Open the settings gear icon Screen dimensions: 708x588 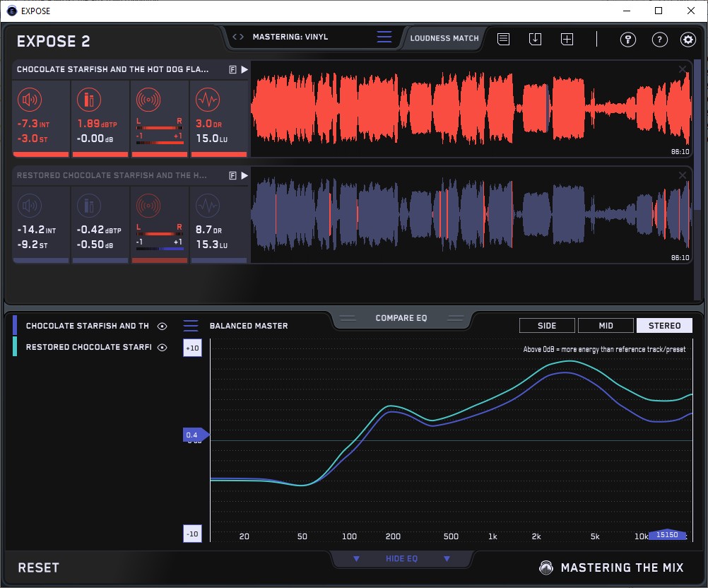tap(688, 40)
